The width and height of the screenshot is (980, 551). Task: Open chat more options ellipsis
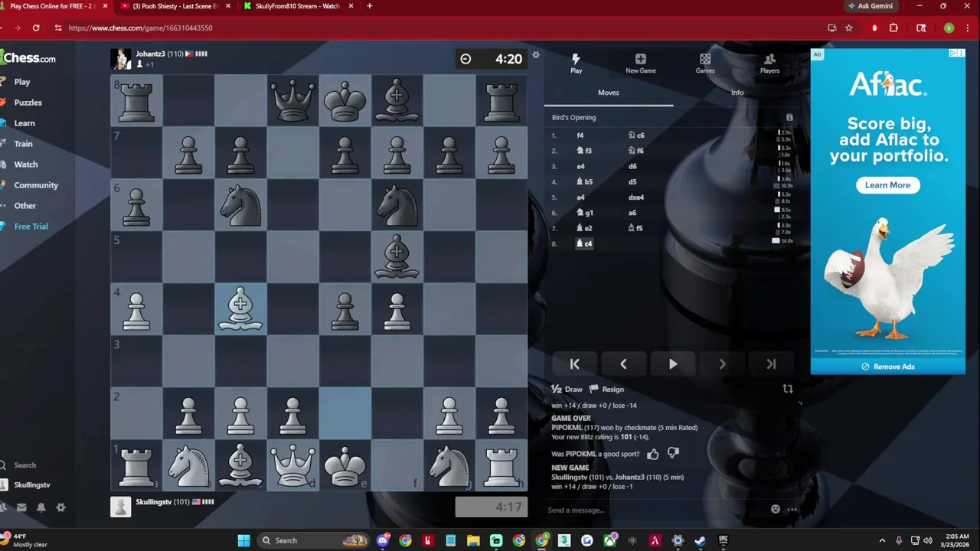coord(792,510)
